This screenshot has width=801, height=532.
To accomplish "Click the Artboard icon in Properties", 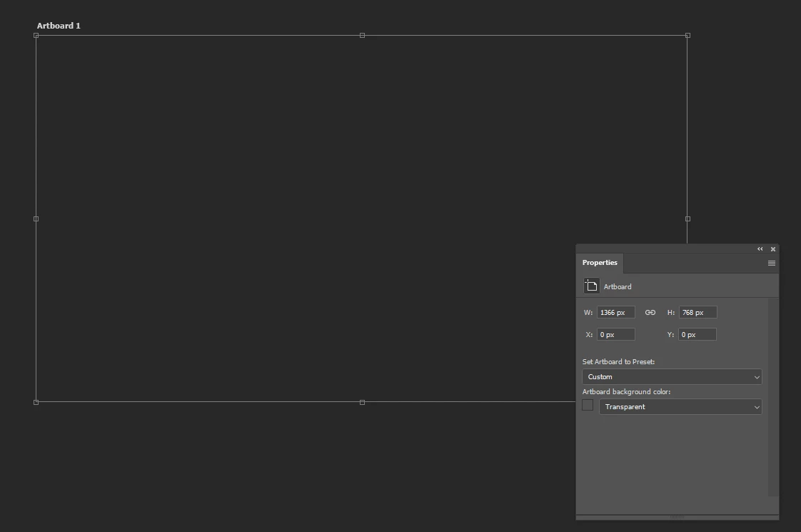I will (x=592, y=286).
